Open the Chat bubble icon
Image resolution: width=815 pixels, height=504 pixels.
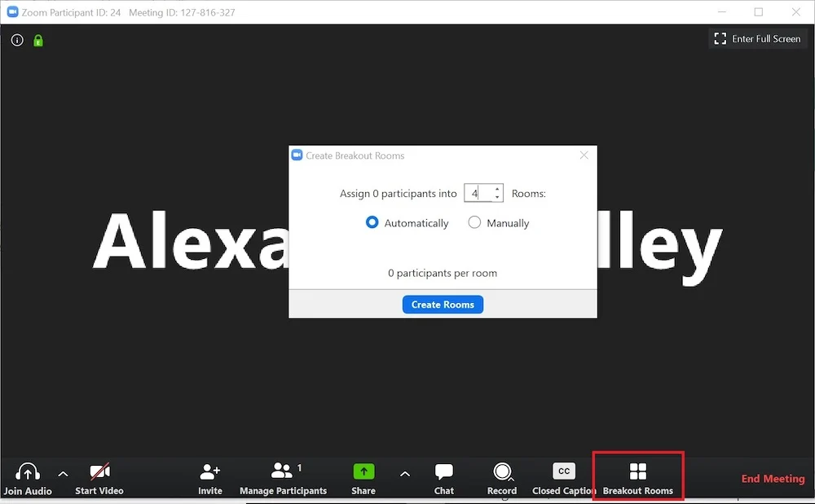tap(444, 471)
